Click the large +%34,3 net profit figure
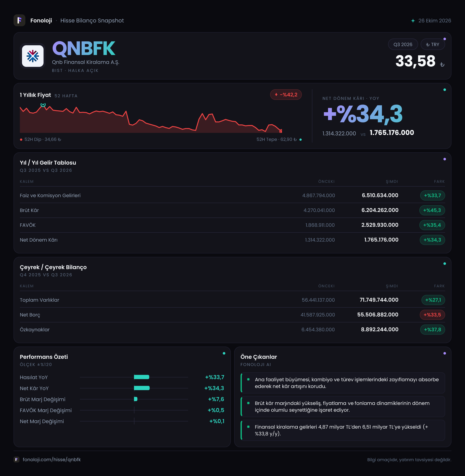465x476 pixels. (x=363, y=114)
